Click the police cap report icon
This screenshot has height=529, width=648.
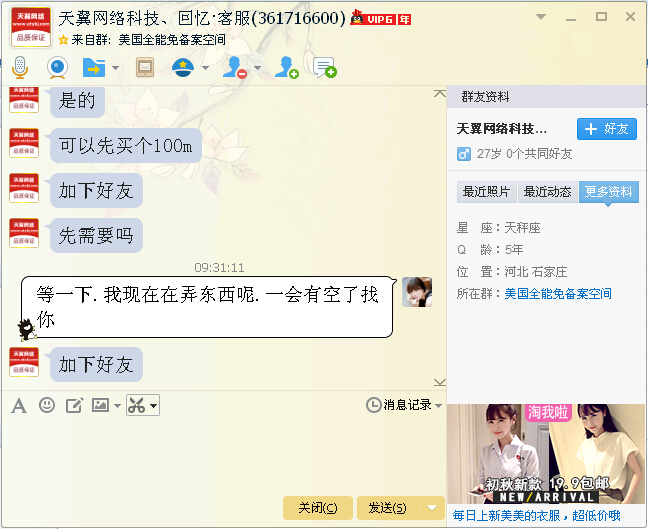(x=183, y=67)
